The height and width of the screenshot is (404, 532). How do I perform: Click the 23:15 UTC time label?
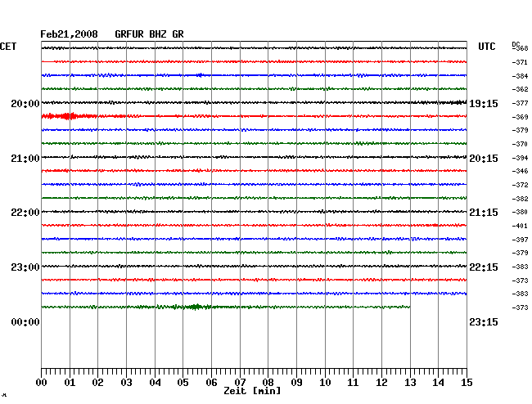click(x=484, y=322)
